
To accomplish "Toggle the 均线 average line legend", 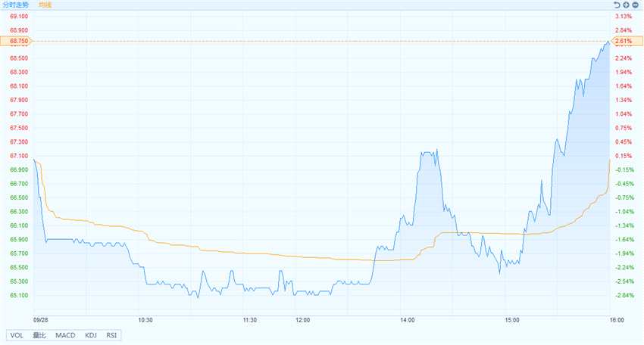I will click(x=45, y=5).
